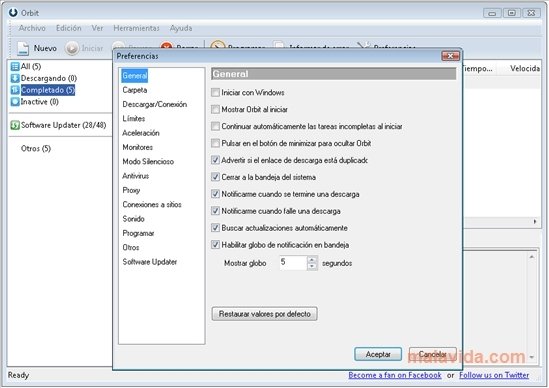Select Carpeta in preferences list

[135, 90]
